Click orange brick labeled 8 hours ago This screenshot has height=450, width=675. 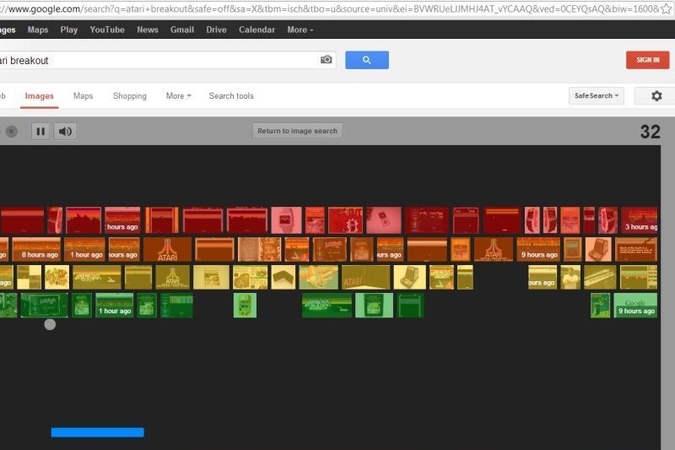[37, 249]
